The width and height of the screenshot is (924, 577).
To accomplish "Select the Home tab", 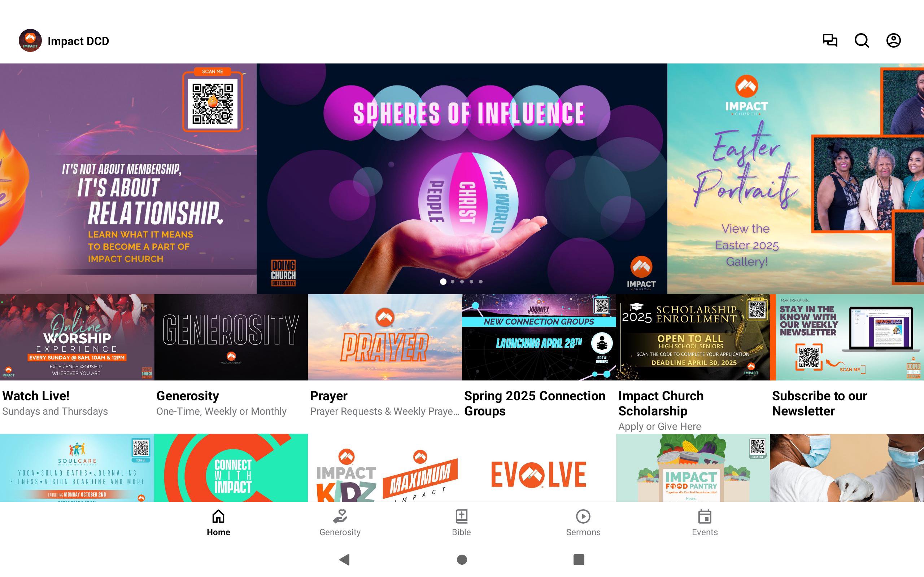I will [218, 523].
